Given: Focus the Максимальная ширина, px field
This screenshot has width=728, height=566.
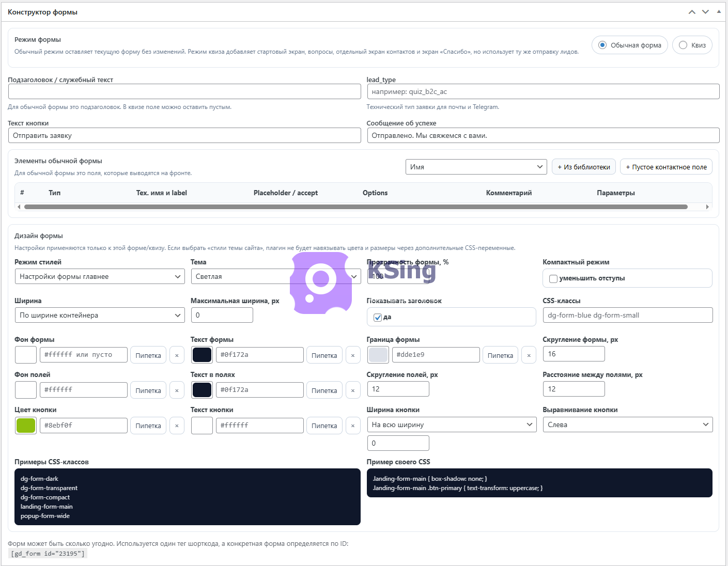Looking at the screenshot, I should (222, 315).
